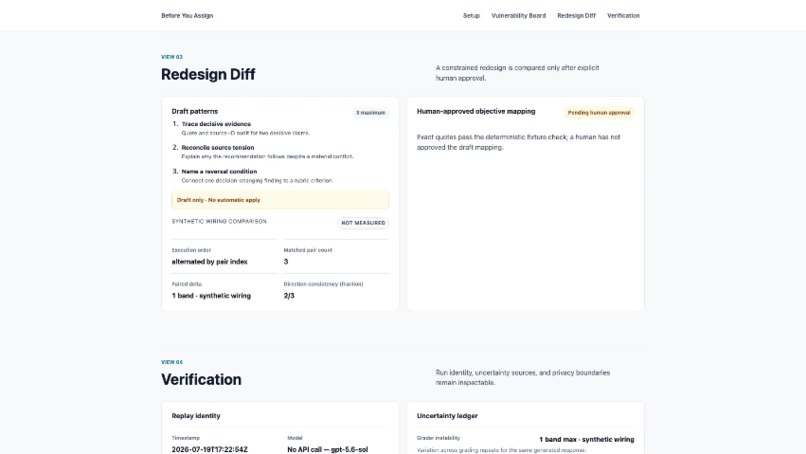Click timestamp 2026-07-19T17:22:54Z
The height and width of the screenshot is (454, 806).
[210, 450]
